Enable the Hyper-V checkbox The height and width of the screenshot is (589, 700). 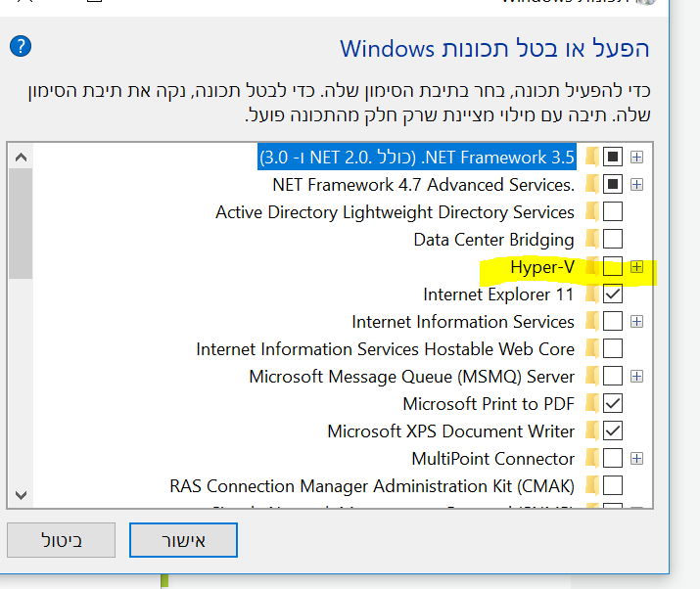[x=613, y=267]
